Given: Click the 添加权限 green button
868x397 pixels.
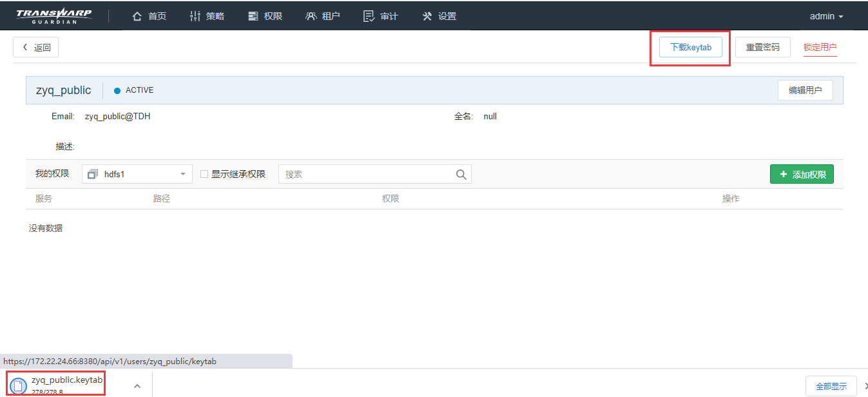Looking at the screenshot, I should [x=802, y=174].
